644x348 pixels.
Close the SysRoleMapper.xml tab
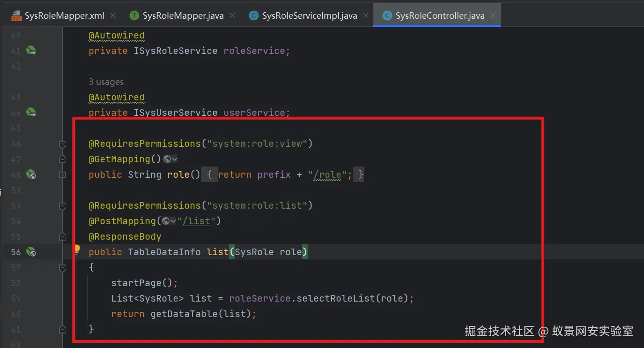pyautogui.click(x=112, y=16)
